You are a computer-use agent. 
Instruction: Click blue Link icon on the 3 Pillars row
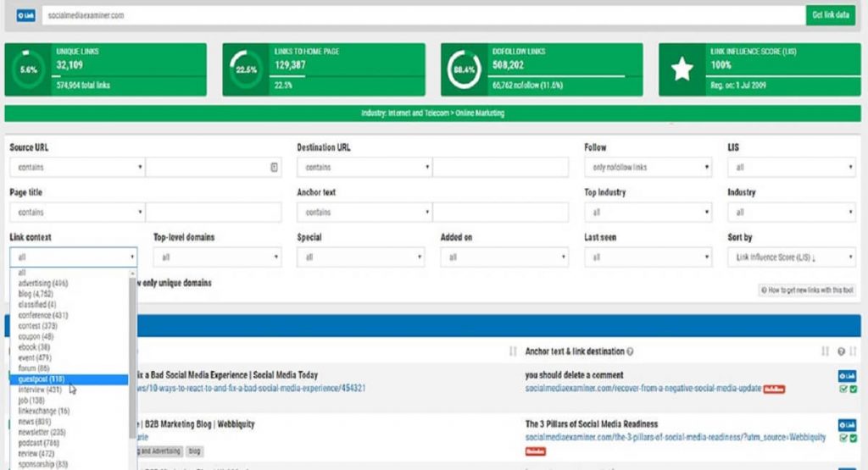[x=847, y=425]
